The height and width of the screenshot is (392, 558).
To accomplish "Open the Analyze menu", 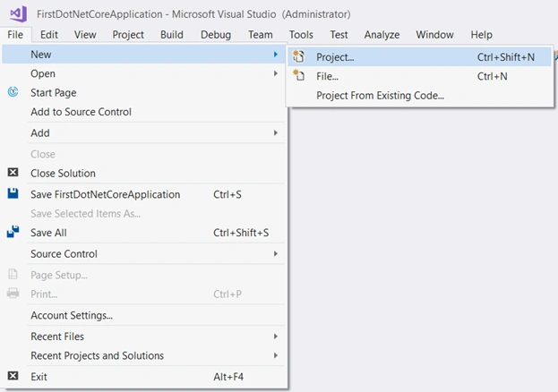I will click(382, 35).
